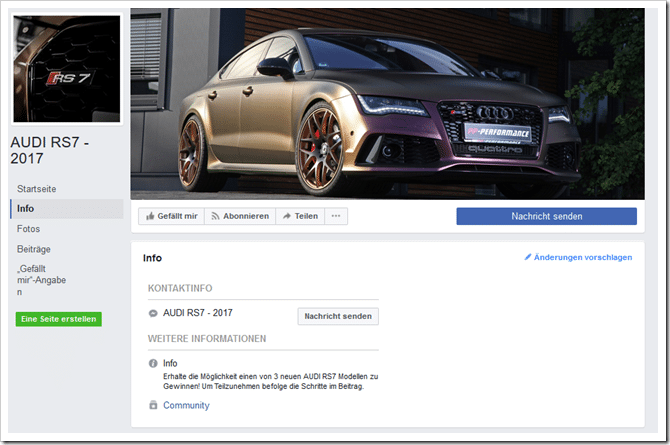670x445 pixels.
Task: Open the „Gefällt mir"-Angaben sidebar item
Action: 41,280
